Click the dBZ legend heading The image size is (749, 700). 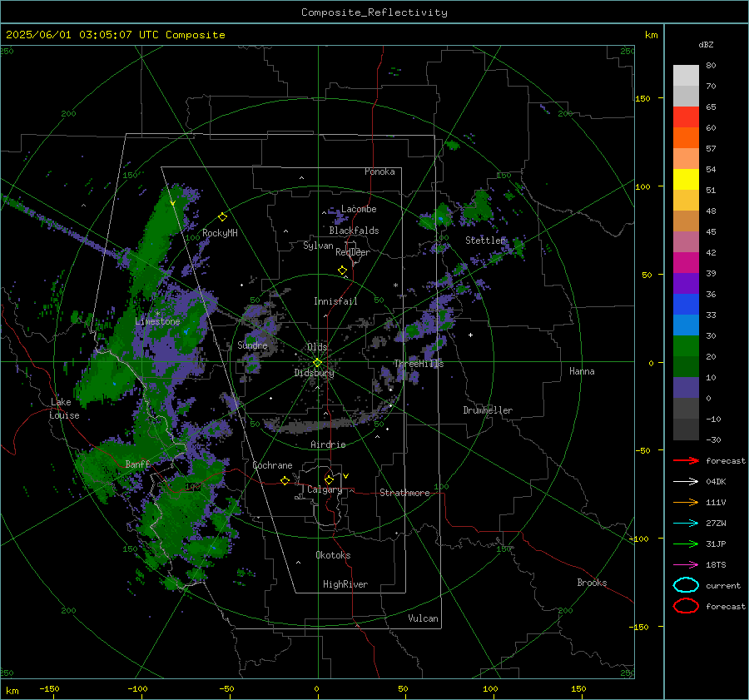click(x=706, y=44)
